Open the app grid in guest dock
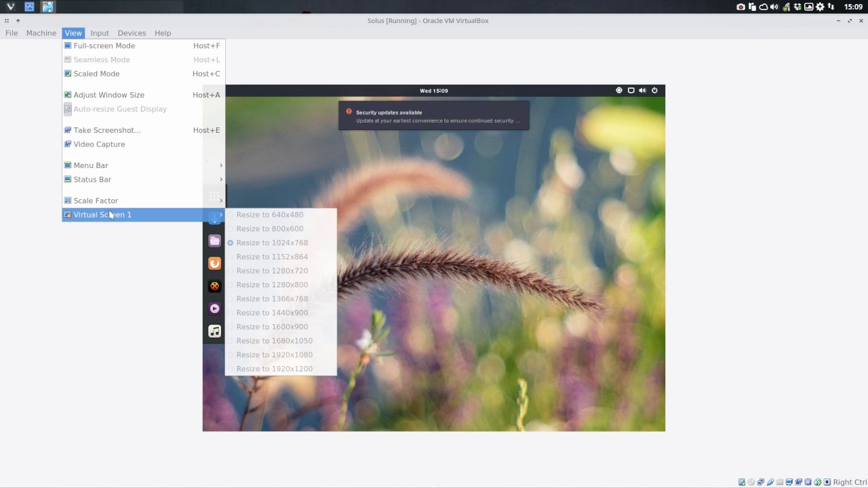Viewport: 868px width, 488px height. point(214,197)
